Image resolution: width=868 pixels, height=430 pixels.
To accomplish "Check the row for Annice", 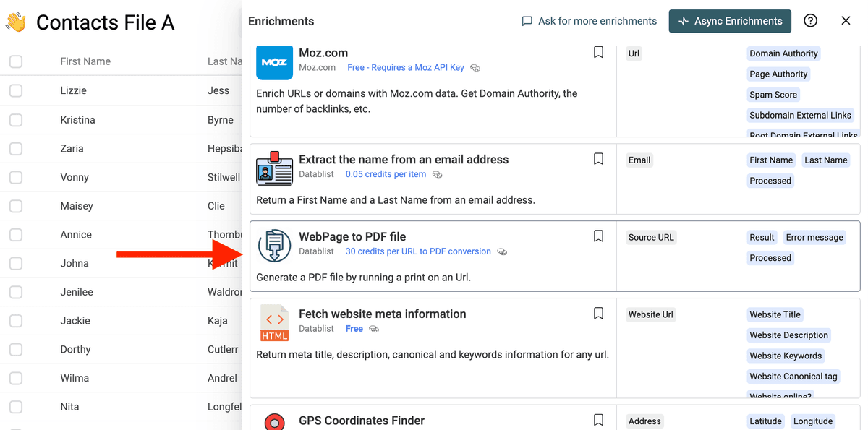I will pyautogui.click(x=16, y=235).
